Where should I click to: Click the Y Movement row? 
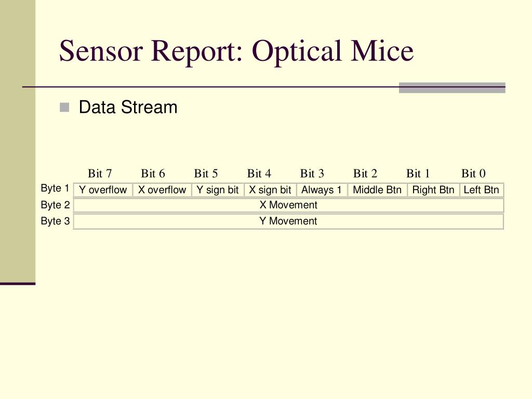pyautogui.click(x=288, y=221)
